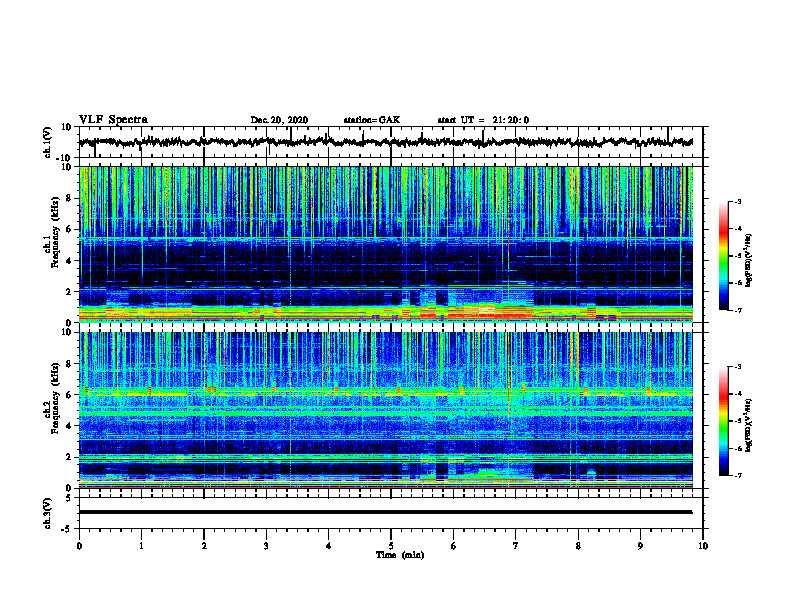Click the "ch.1(V)" waveform axis label
792x612 pixels.
[48, 142]
